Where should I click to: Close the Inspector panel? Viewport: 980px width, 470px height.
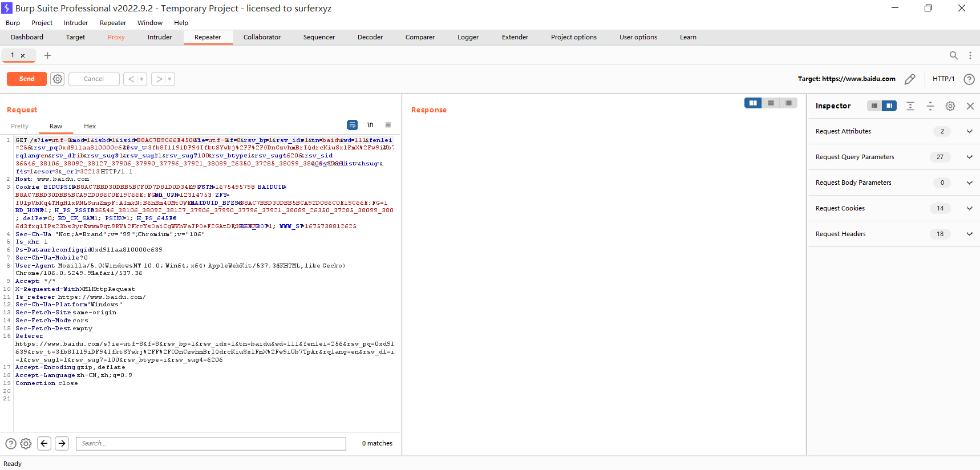pos(970,106)
